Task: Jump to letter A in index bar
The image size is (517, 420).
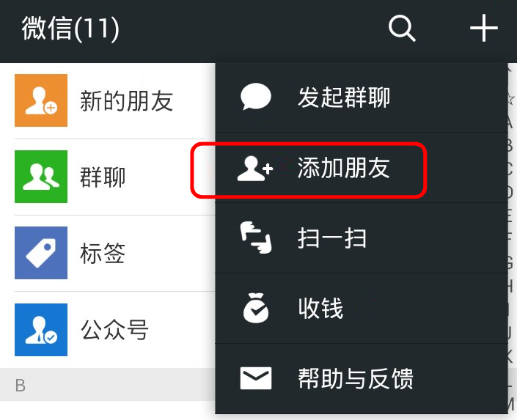Action: (x=510, y=123)
